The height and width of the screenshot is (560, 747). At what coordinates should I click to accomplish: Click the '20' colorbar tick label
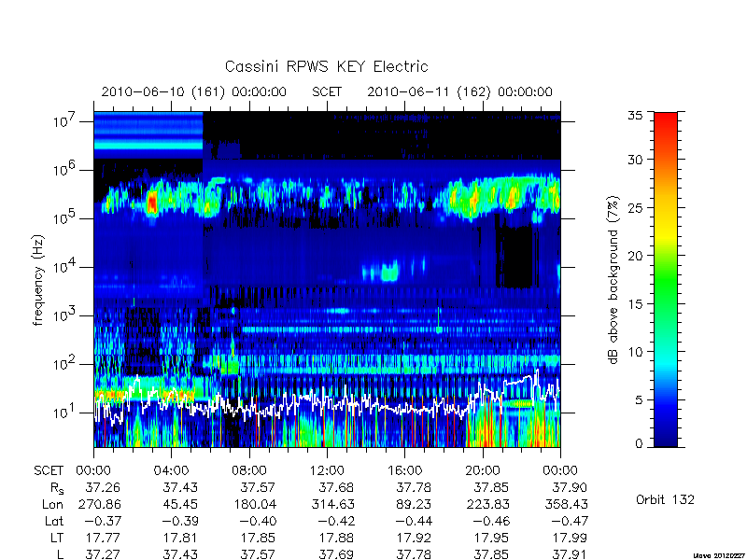tap(635, 255)
